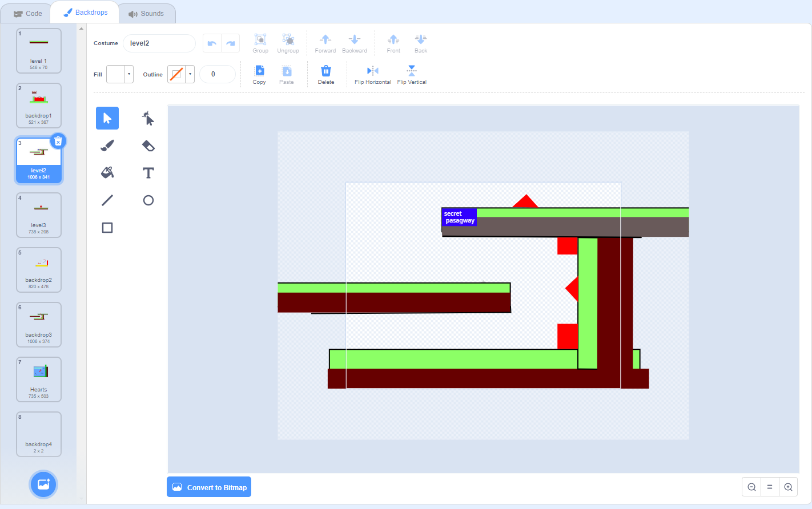Select the backdrop2 thumbnail
The width and height of the screenshot is (812, 509).
pos(39,270)
